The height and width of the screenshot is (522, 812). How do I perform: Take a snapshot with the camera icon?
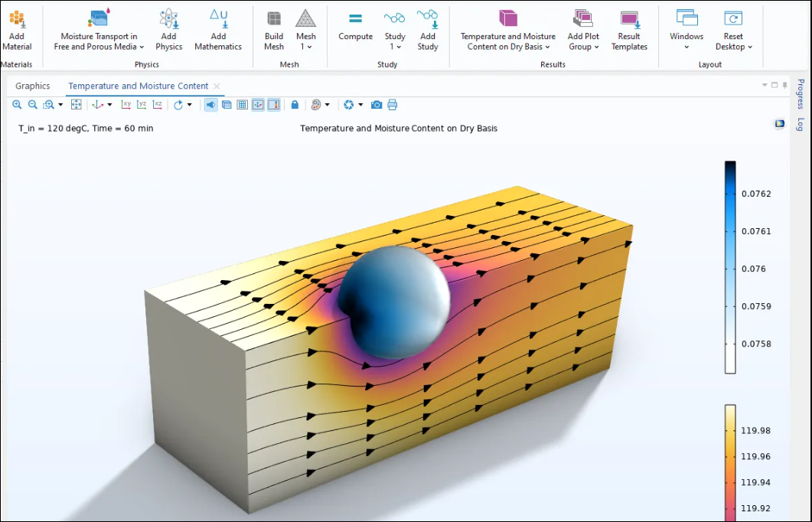pyautogui.click(x=377, y=105)
